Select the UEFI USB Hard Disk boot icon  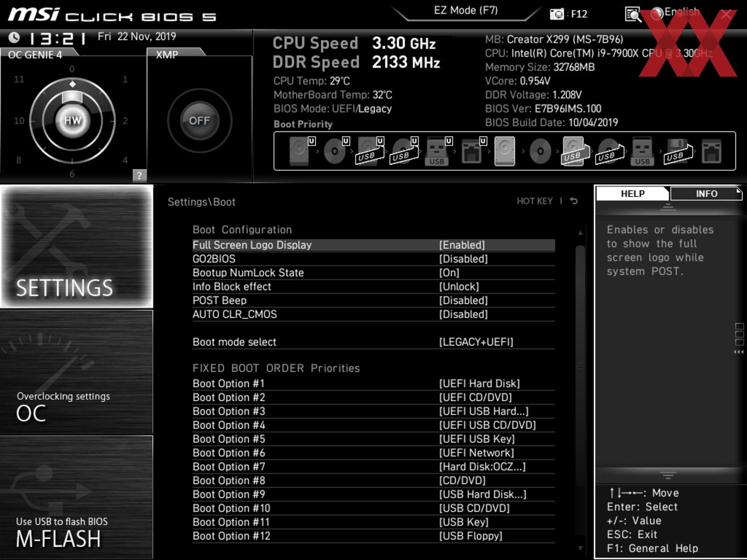pyautogui.click(x=370, y=151)
